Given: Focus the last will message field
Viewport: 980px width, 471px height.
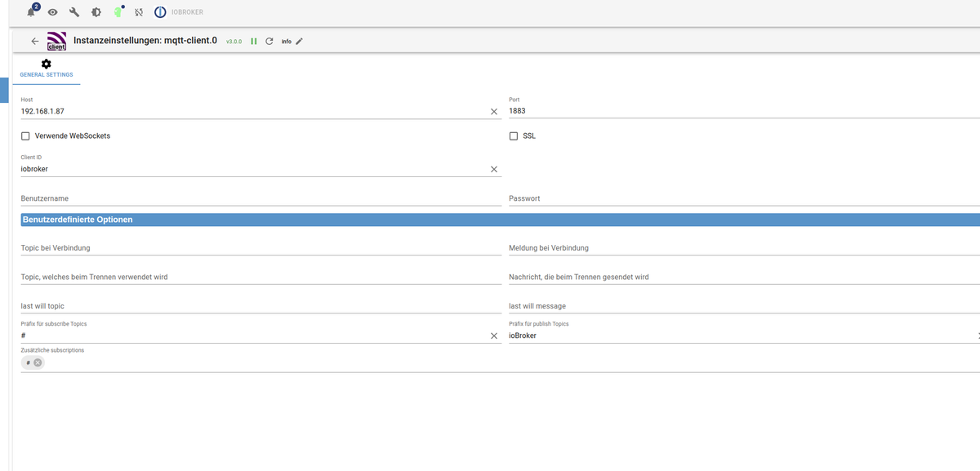Looking at the screenshot, I should [744, 306].
